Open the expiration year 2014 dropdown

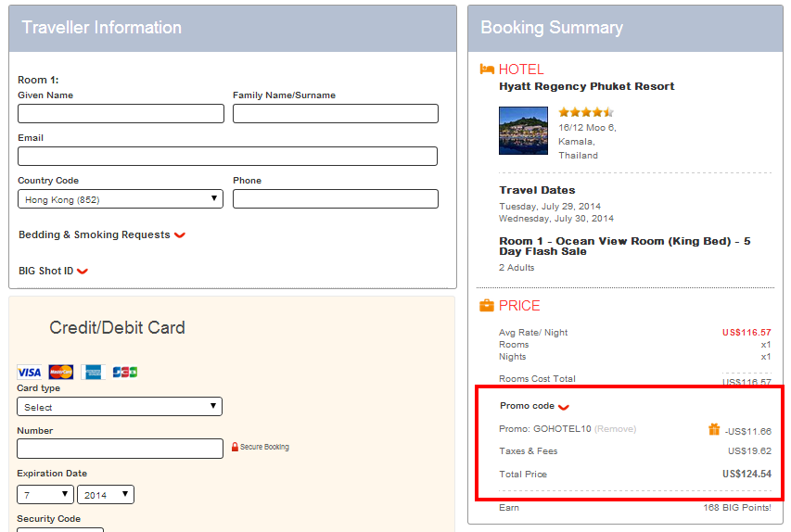click(x=106, y=495)
